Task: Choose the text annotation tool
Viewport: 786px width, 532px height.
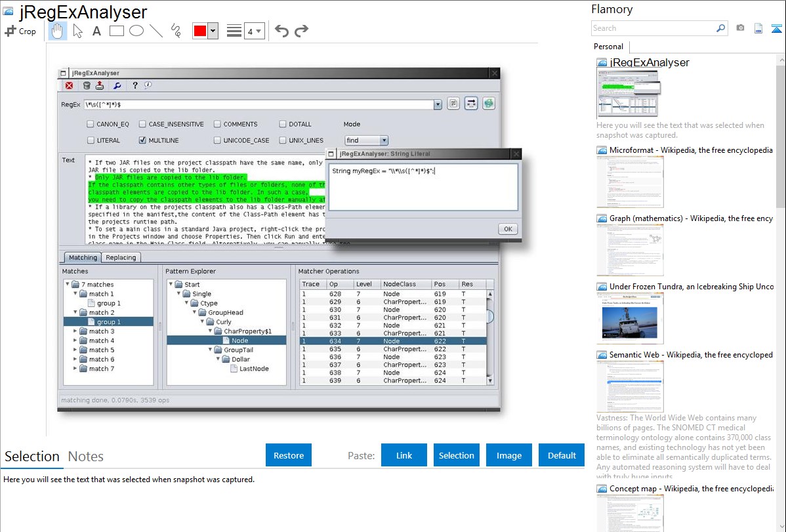Action: click(x=96, y=31)
